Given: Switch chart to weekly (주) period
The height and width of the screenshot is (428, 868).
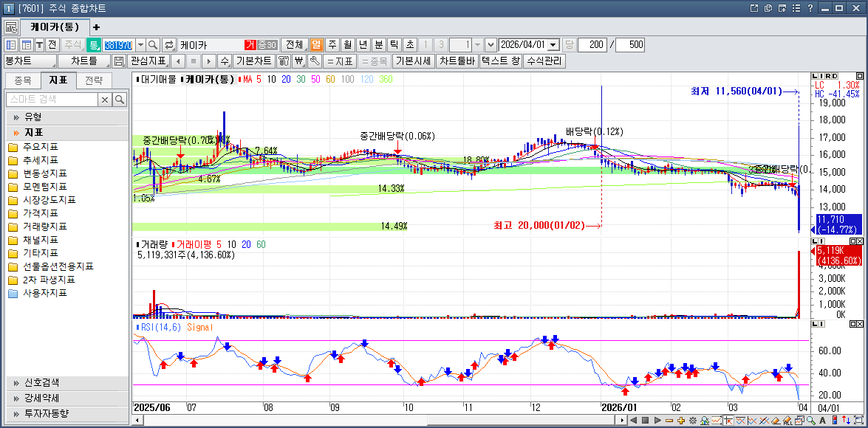Looking at the screenshot, I should coord(332,45).
